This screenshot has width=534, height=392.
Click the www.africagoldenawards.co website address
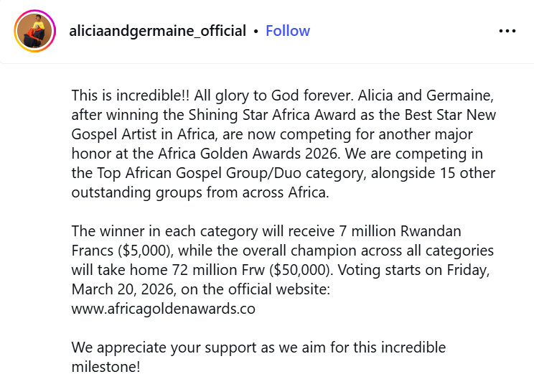click(x=164, y=309)
